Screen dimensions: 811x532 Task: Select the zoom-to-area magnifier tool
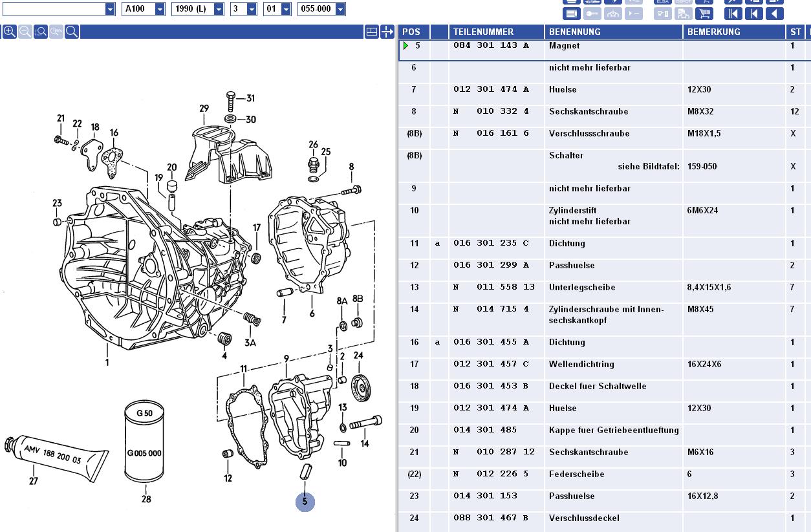point(41,32)
